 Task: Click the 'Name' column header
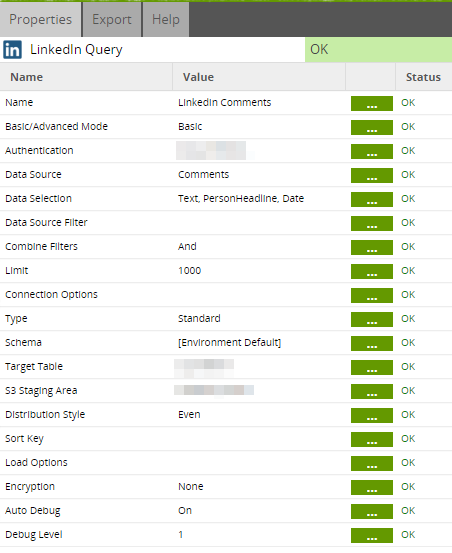[x=27, y=77]
